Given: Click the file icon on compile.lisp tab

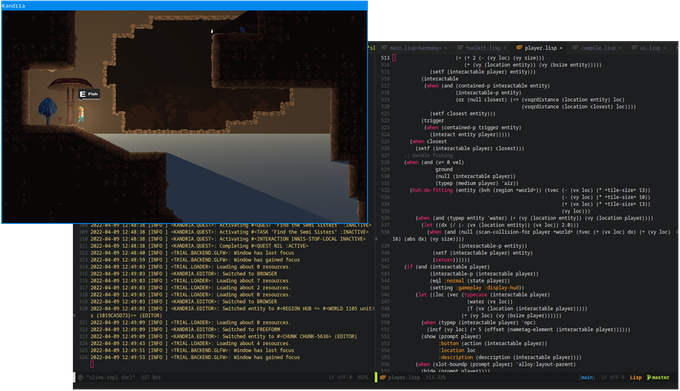Looking at the screenshot, I should click(575, 48).
